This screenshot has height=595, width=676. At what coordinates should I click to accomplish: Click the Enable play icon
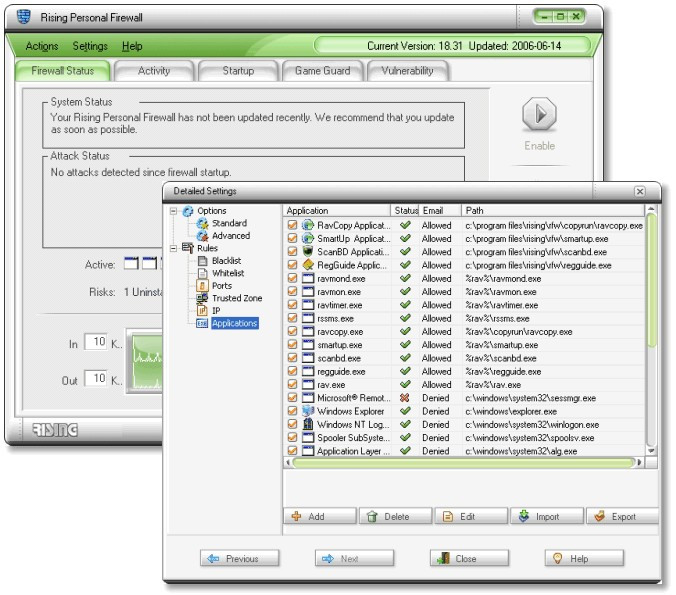539,114
